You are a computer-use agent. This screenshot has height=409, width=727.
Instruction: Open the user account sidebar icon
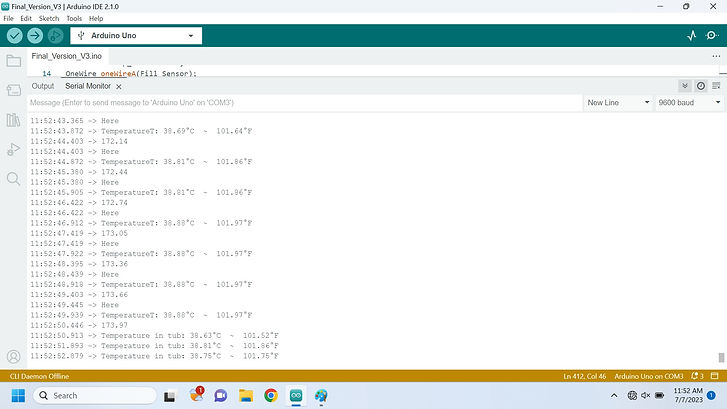13,357
